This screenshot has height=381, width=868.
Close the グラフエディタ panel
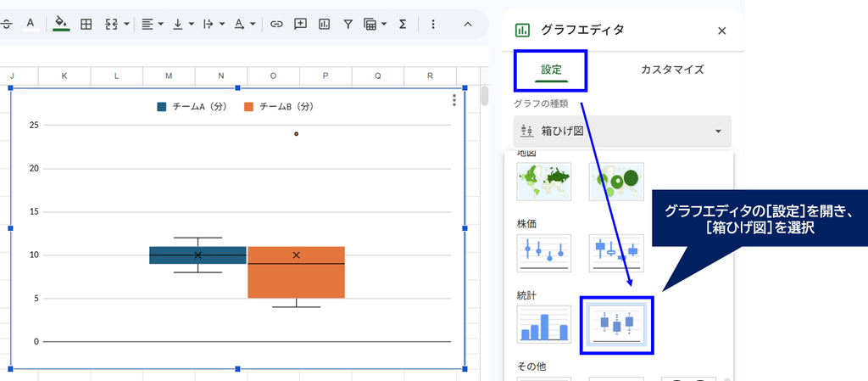[x=722, y=31]
